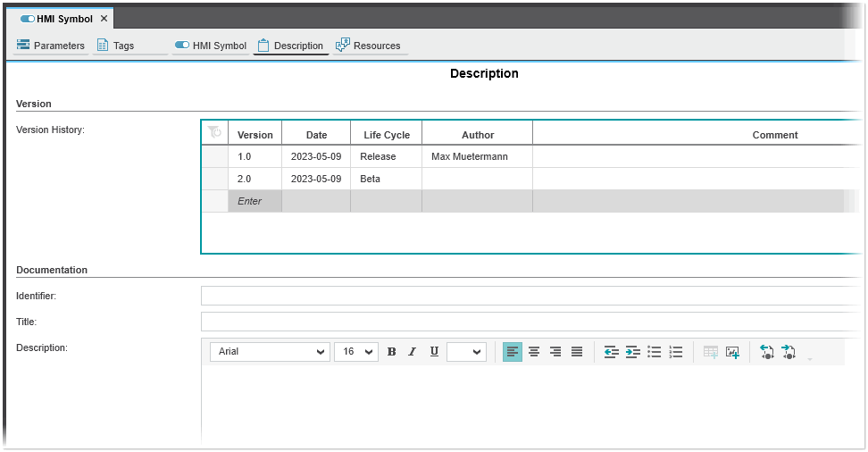This screenshot has width=868, height=452.
Task: Open the Resources tab
Action: pos(368,46)
